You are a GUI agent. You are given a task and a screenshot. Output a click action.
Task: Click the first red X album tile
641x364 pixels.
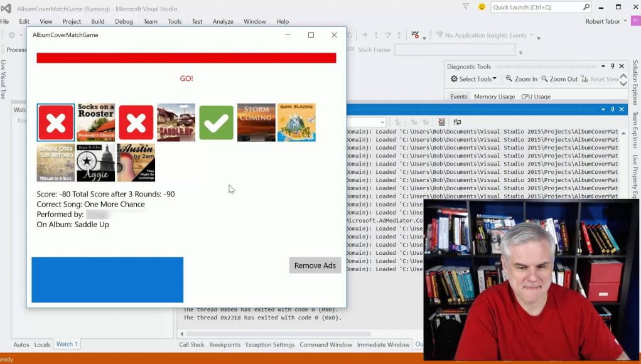[56, 122]
